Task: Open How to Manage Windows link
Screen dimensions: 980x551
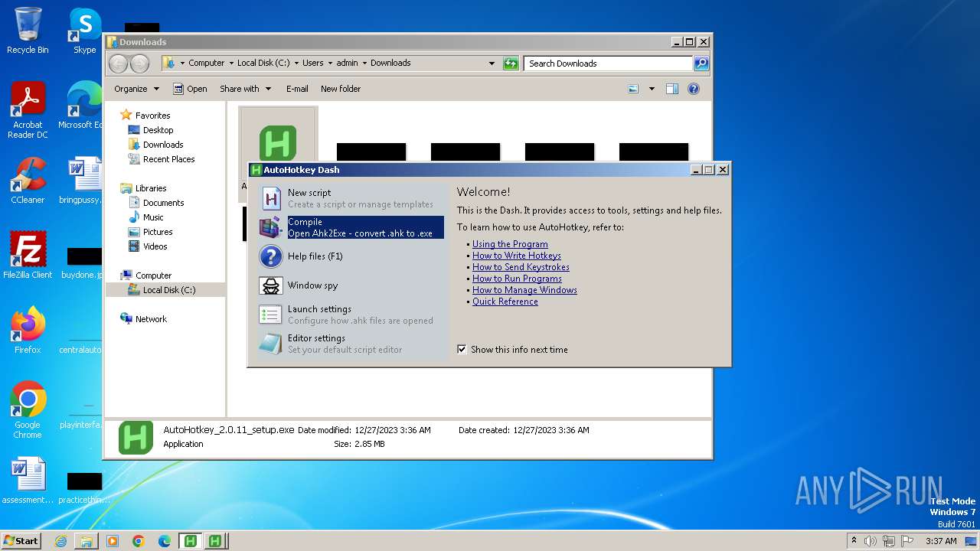Action: pyautogui.click(x=524, y=290)
